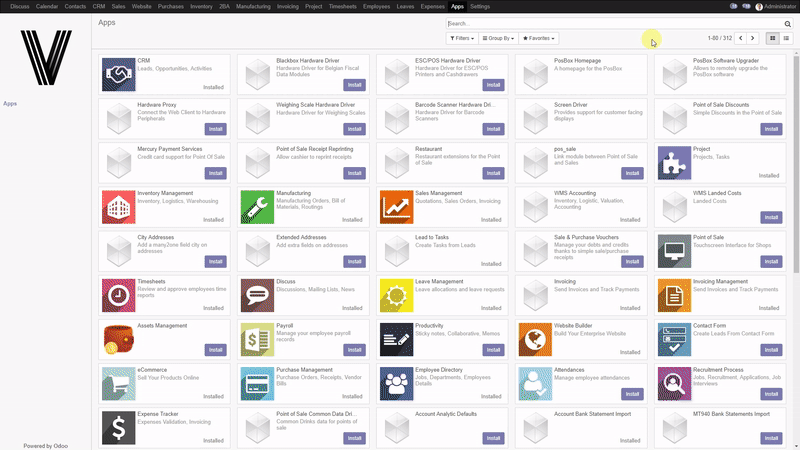Viewport: 800px width, 450px height.
Task: Focus the apps search field
Action: [615, 23]
